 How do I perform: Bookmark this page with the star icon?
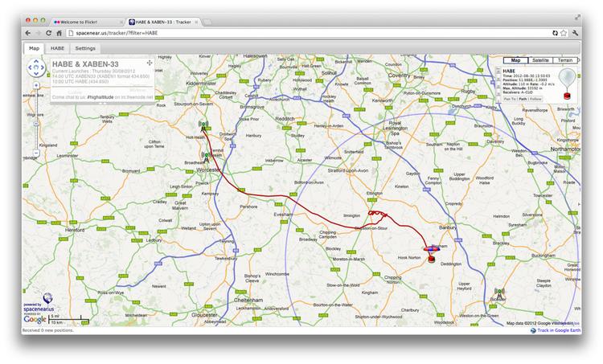pos(565,32)
